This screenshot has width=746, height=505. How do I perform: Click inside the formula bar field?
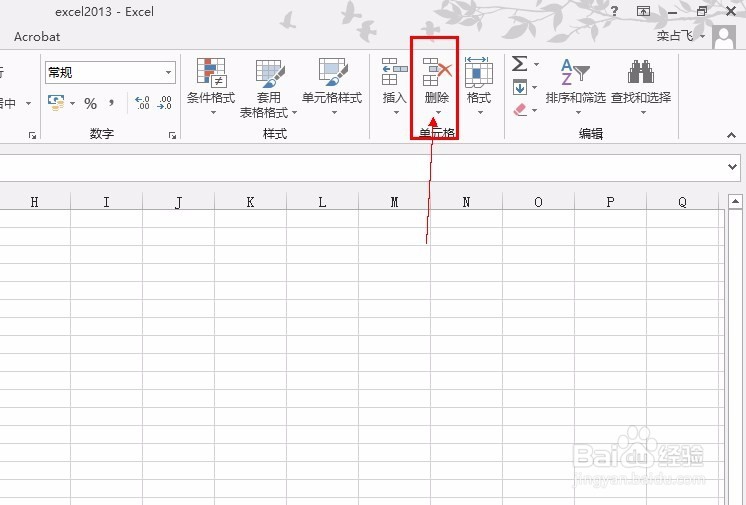pos(362,168)
